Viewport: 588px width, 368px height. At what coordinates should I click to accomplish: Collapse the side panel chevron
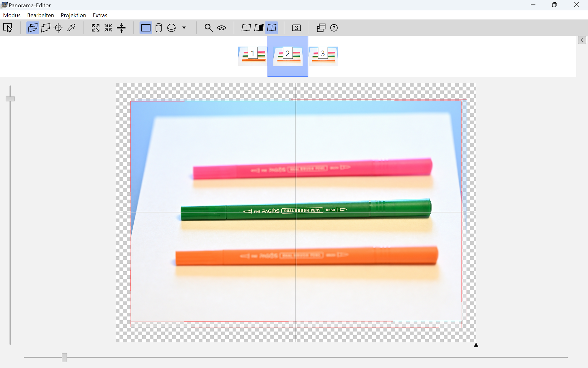[x=582, y=40]
